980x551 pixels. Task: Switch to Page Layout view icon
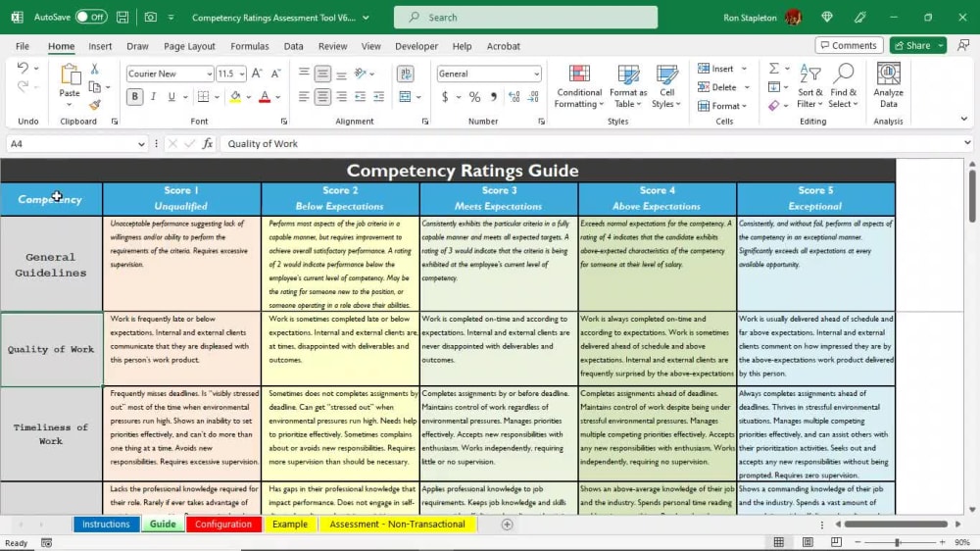[x=808, y=542]
